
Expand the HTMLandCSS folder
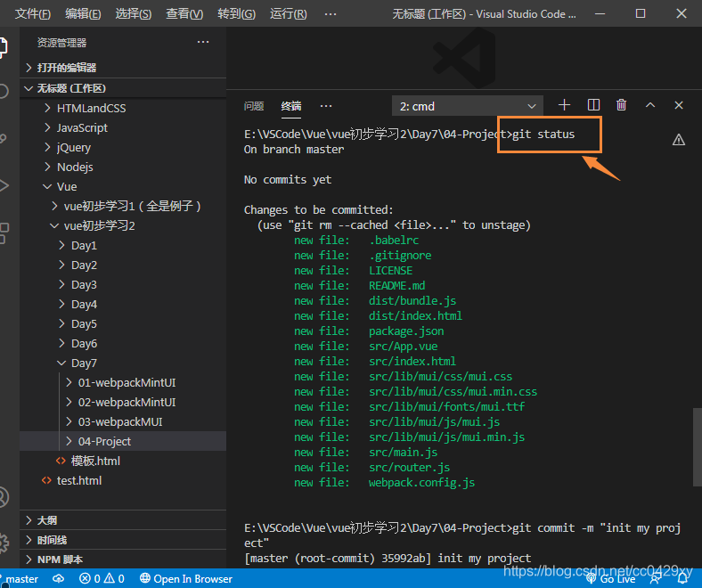click(123, 108)
